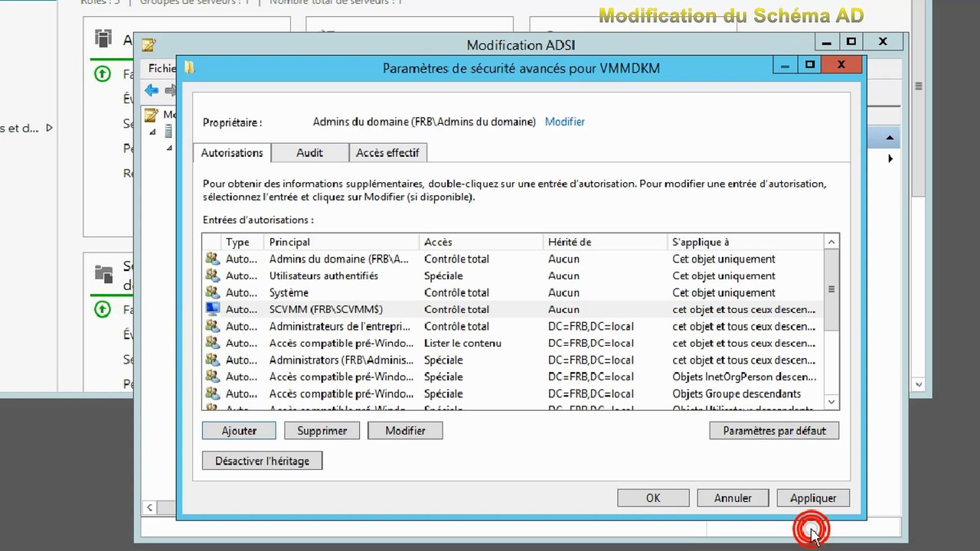Viewport: 980px width, 551px height.
Task: Click group icon of Administrateurs de l'entrepri... entry
Action: click(212, 326)
